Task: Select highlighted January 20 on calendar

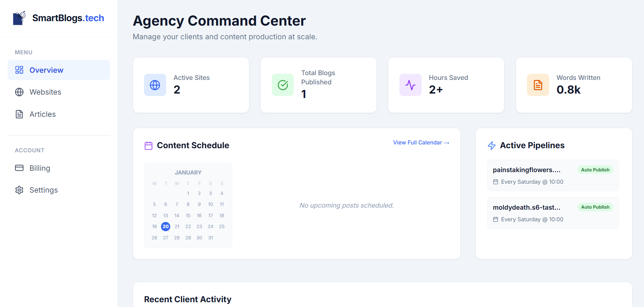Action: click(x=165, y=227)
